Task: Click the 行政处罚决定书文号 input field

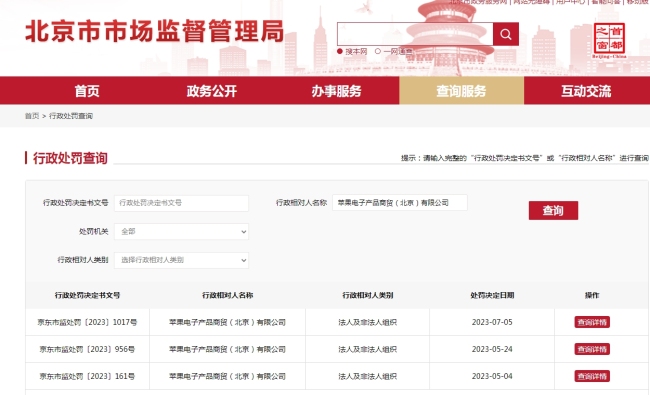Action: 182,203
